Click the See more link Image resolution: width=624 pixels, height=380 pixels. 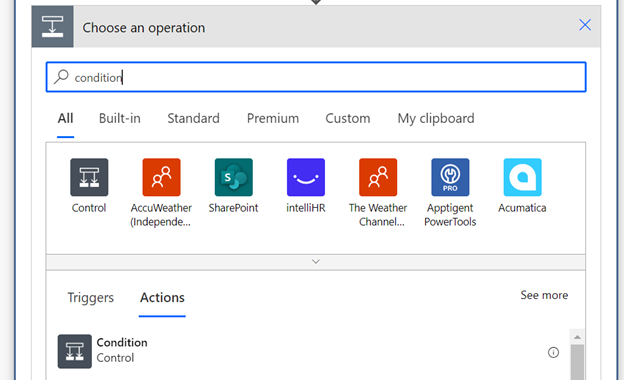tap(544, 295)
